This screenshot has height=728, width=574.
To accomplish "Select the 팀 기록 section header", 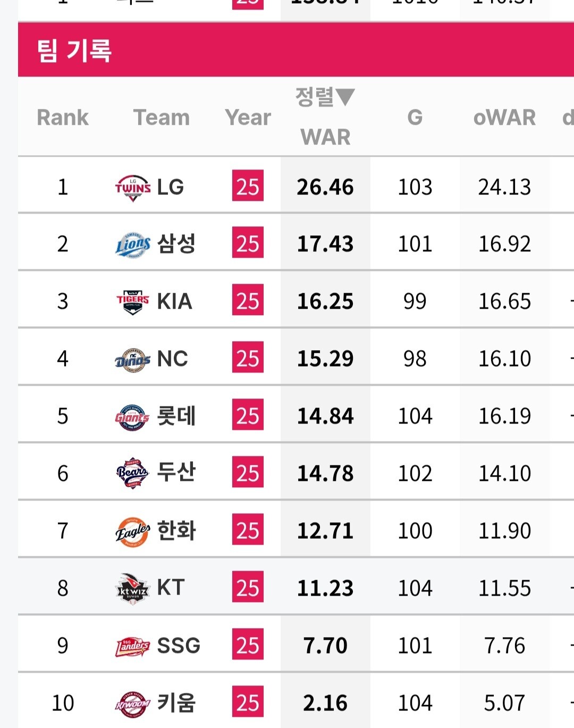I will tap(74, 51).
